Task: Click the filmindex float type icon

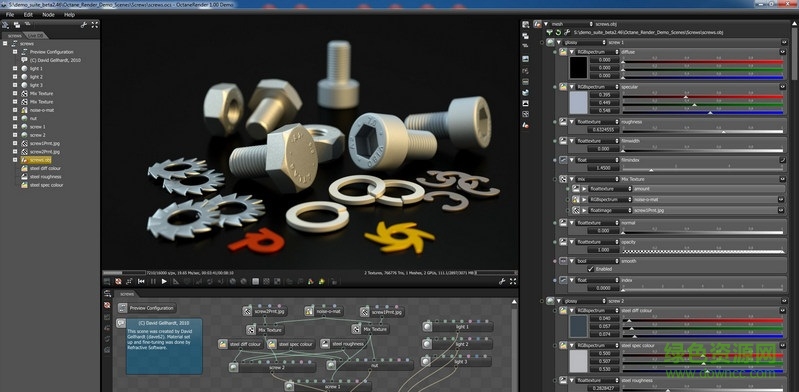Action: click(x=563, y=160)
